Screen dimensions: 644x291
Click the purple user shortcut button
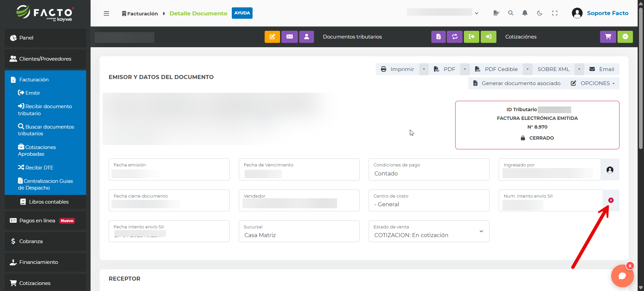pyautogui.click(x=307, y=37)
